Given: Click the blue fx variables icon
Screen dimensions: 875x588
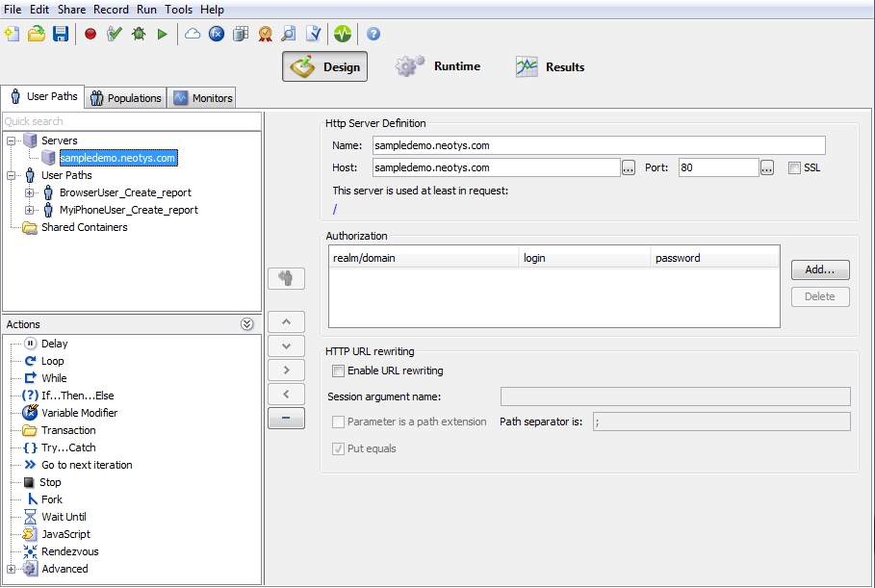Looking at the screenshot, I should 217,34.
